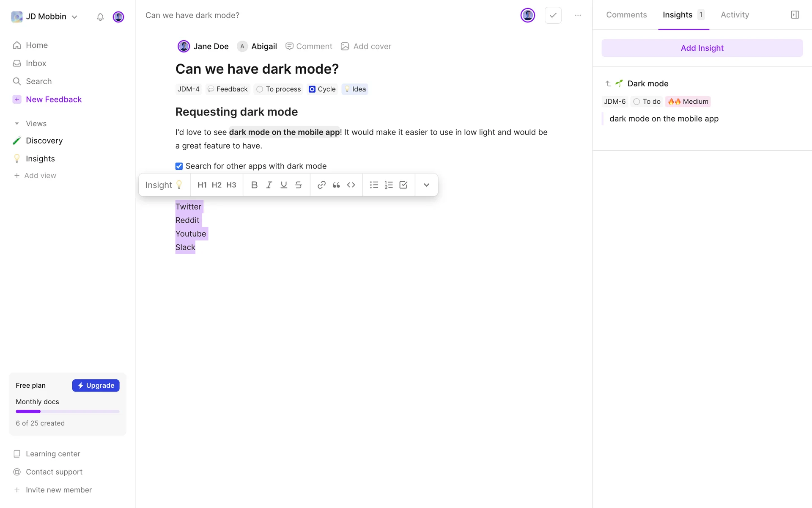This screenshot has width=812, height=508.
Task: Collapse the Views section arrow
Action: pyautogui.click(x=17, y=124)
